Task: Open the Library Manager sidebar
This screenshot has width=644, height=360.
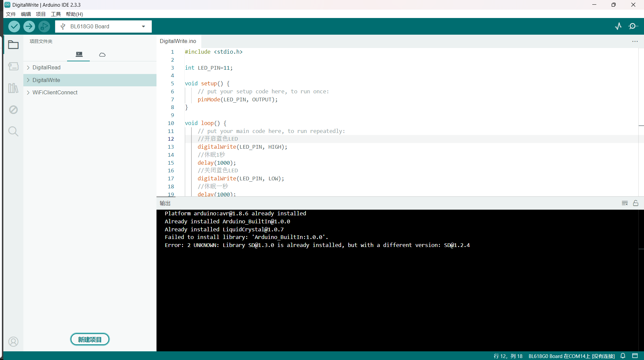Action: point(13,88)
